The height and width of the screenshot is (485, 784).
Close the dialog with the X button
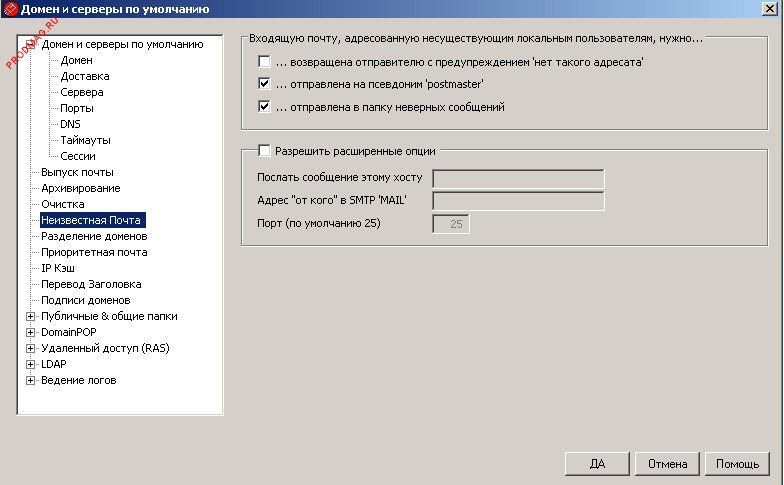point(771,9)
